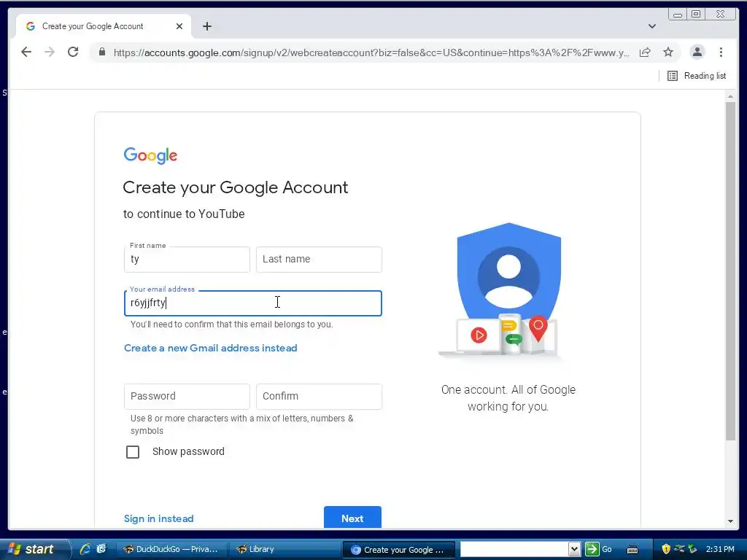Image resolution: width=747 pixels, height=560 pixels.
Task: Click the scrollbar up arrow
Action: 730,97
